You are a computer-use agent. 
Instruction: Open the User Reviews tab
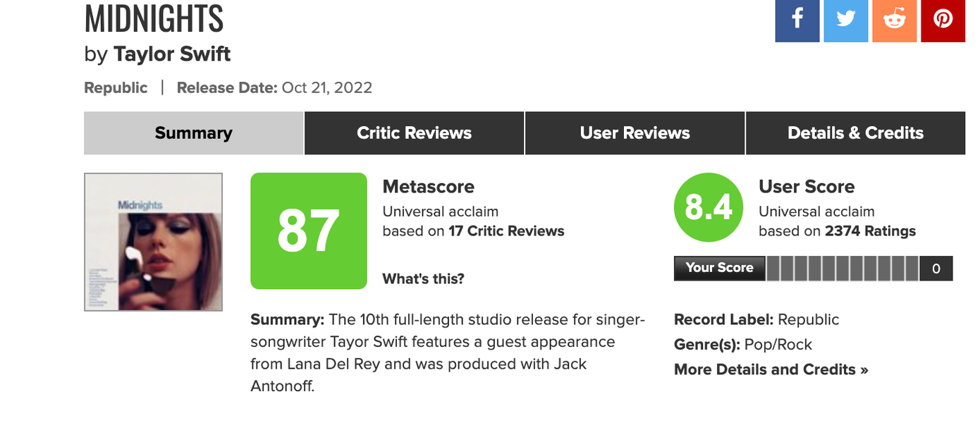click(x=634, y=133)
